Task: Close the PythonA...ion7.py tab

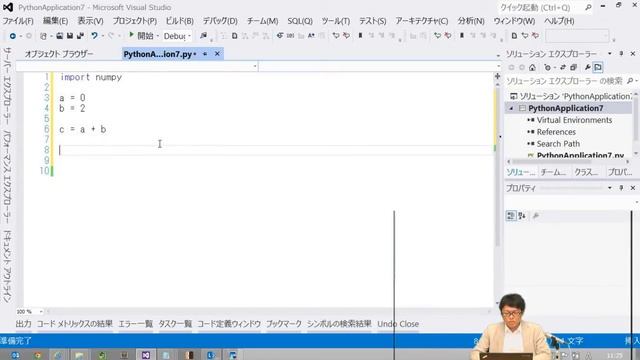Action: tap(217, 53)
